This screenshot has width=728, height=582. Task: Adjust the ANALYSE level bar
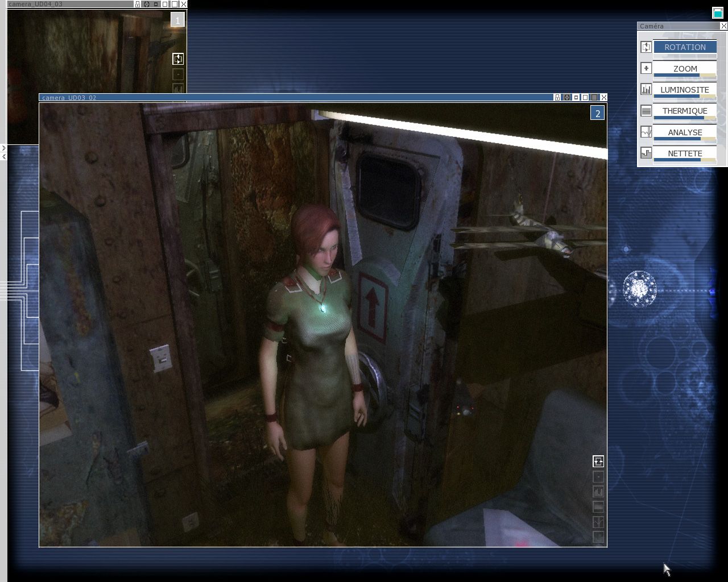coord(685,139)
